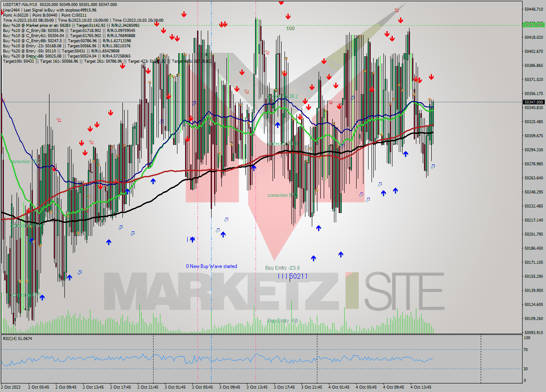The width and height of the screenshot is (546, 392).
Task: Click the 50448.725 price axis label
Action: pos(534,9)
